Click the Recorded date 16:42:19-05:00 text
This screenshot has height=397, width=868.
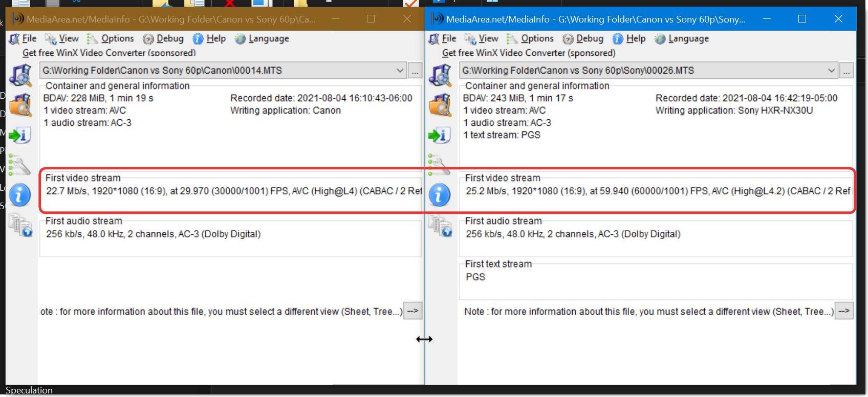(747, 98)
